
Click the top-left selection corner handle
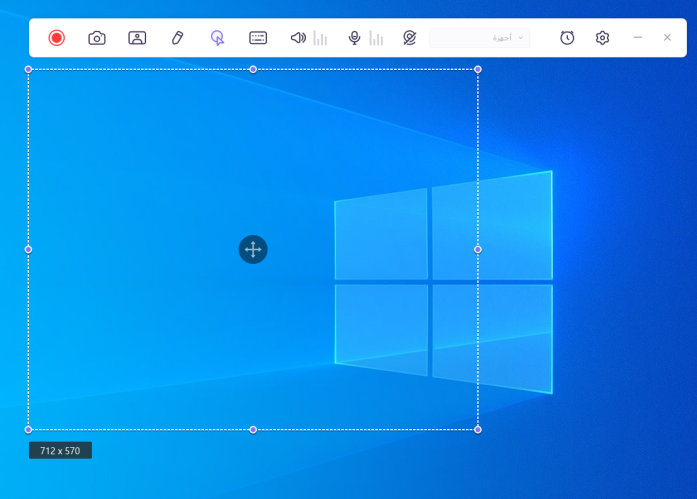tap(28, 69)
